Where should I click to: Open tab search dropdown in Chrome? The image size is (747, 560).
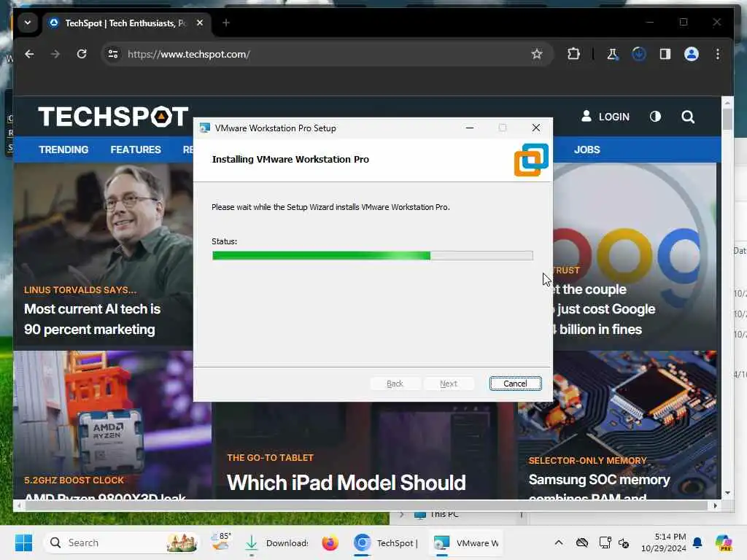[28, 23]
